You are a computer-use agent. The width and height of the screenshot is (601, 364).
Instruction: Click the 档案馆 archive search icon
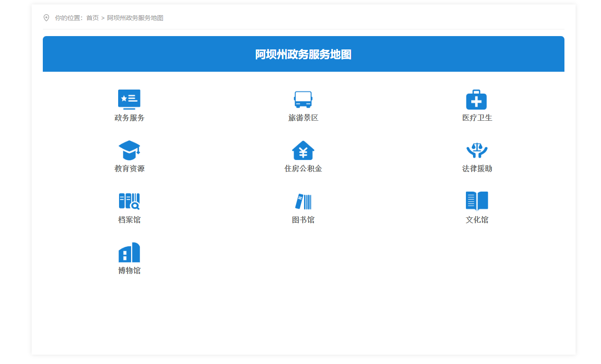[129, 201]
